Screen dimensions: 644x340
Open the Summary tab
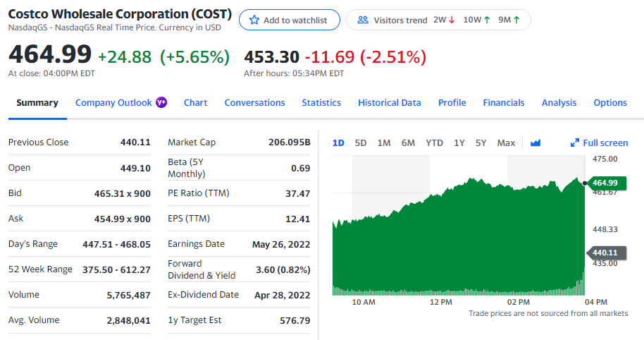click(x=37, y=103)
